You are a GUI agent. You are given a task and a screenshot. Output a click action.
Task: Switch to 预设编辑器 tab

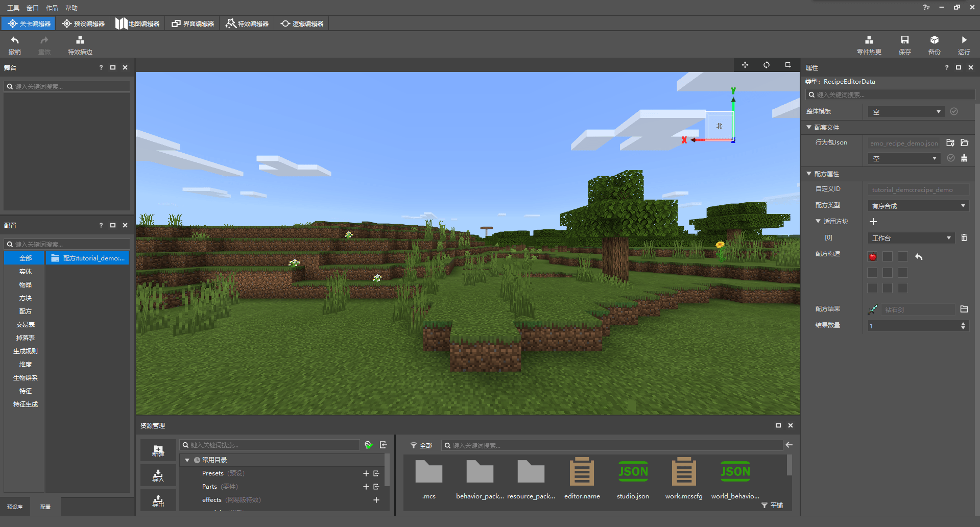click(83, 23)
